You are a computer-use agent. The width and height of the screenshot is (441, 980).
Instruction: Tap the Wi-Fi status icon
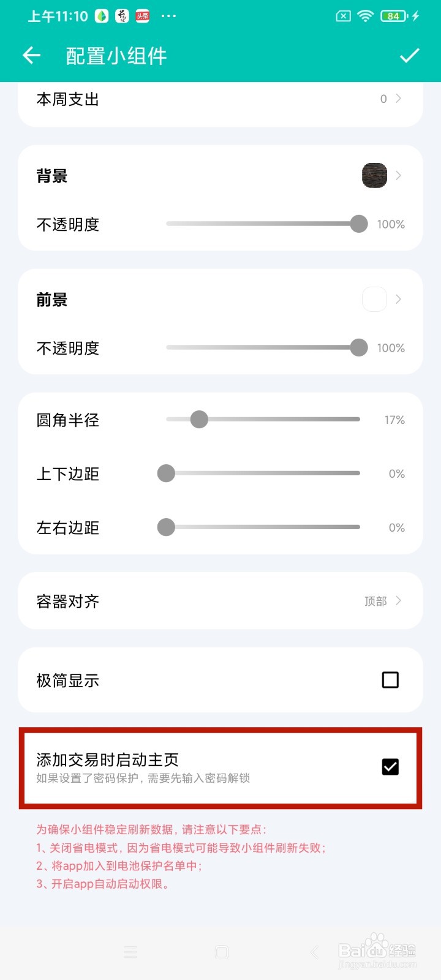pyautogui.click(x=366, y=17)
